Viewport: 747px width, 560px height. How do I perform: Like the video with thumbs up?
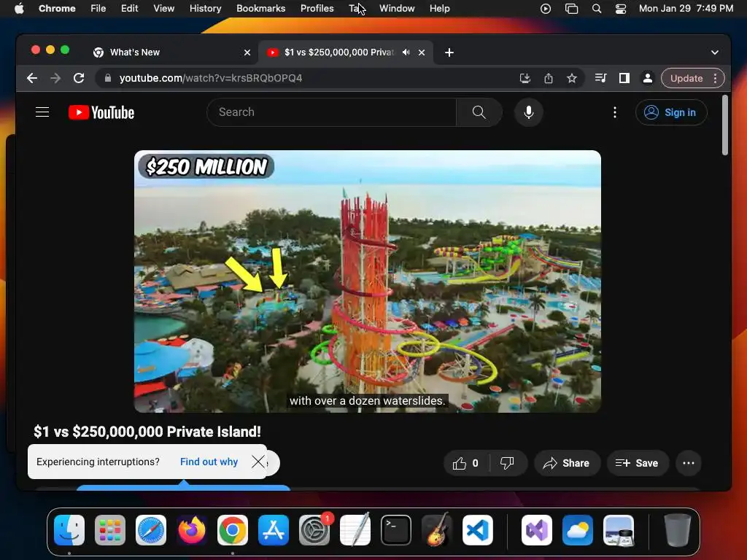(465, 463)
